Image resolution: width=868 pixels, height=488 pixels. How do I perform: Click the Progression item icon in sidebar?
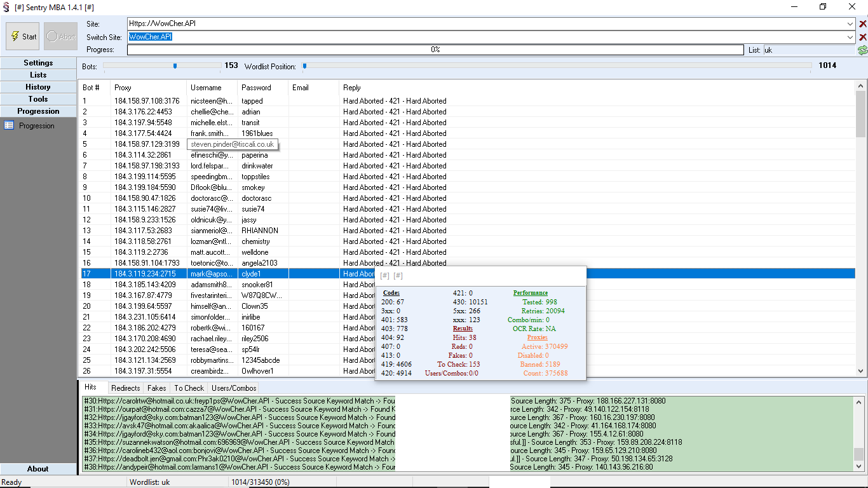pos(9,126)
